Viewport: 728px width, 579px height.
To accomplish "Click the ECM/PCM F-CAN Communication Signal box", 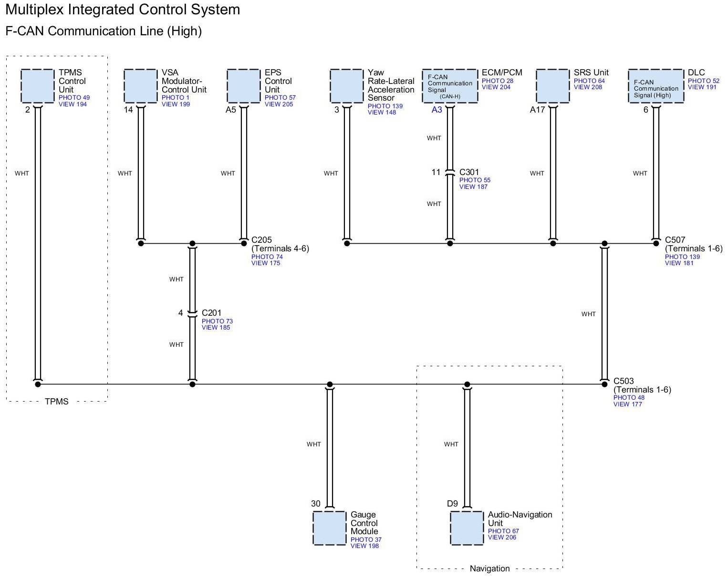I will point(450,86).
